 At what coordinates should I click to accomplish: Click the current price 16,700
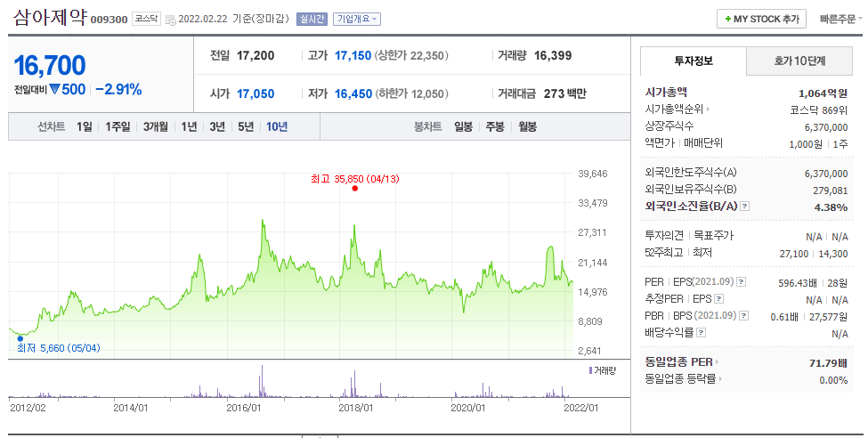50,65
